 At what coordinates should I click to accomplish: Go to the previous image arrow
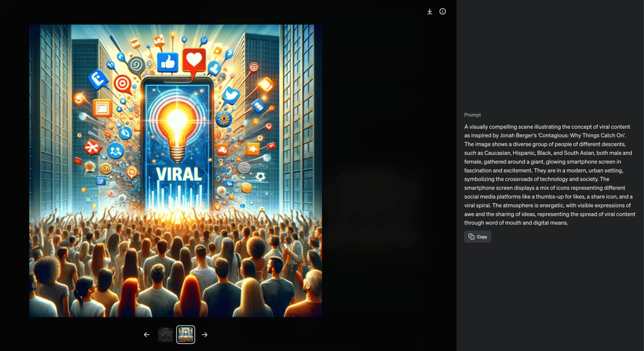(x=147, y=335)
